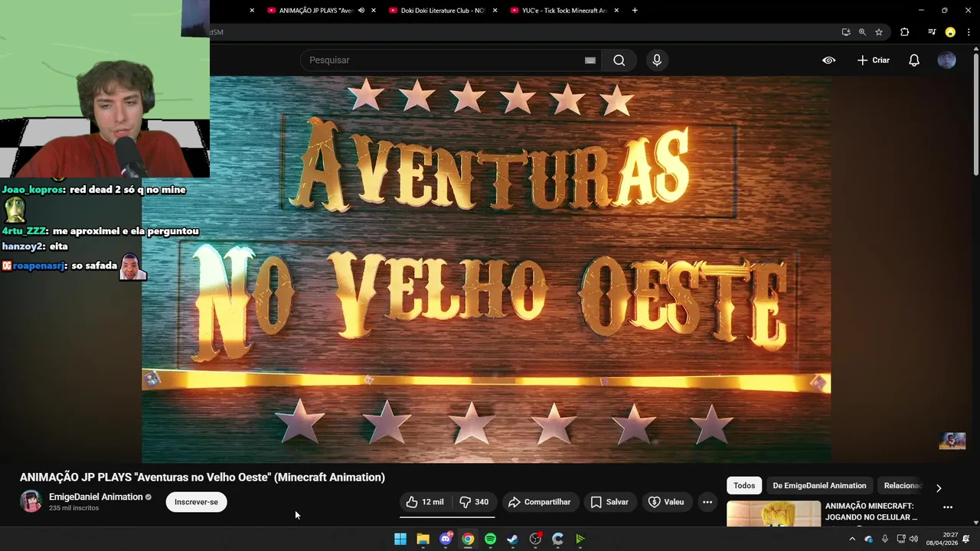
Task: Save the video with Salvar
Action: coord(609,502)
